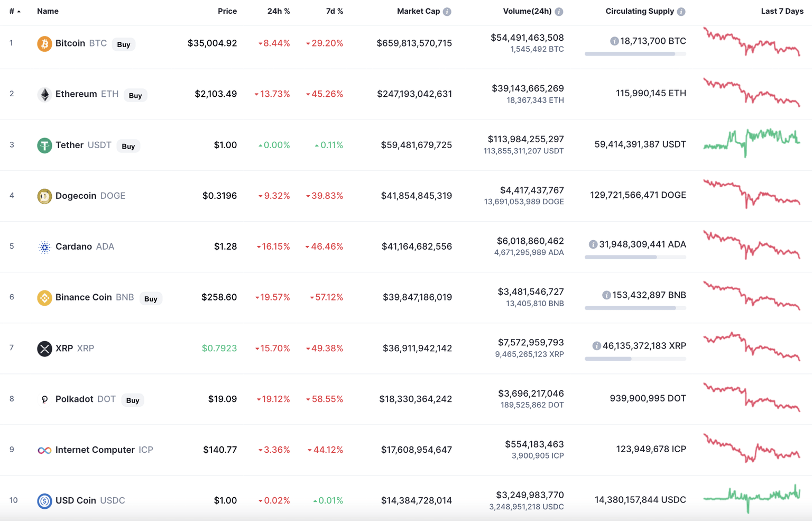Click the Ethereum diamond logo icon

click(x=44, y=94)
